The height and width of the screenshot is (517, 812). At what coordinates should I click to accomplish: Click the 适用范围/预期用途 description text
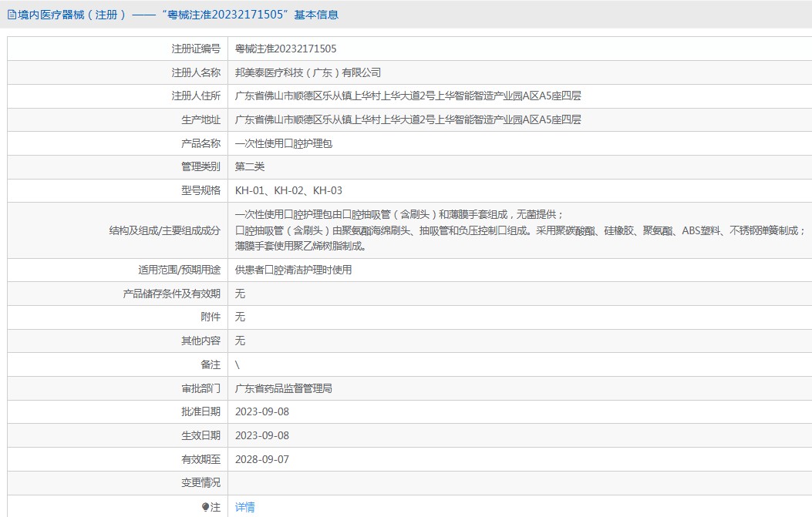coord(293,270)
